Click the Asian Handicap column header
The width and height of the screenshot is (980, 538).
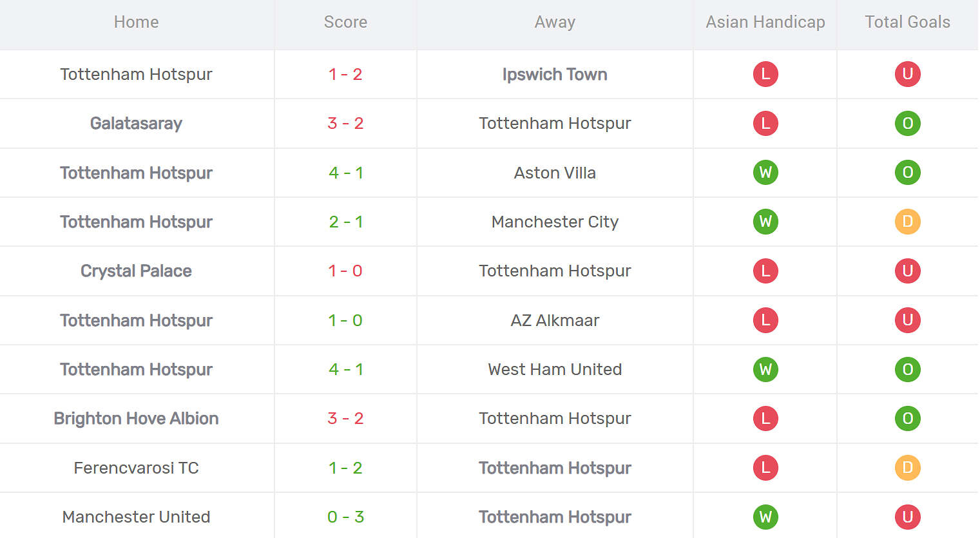[x=765, y=22]
